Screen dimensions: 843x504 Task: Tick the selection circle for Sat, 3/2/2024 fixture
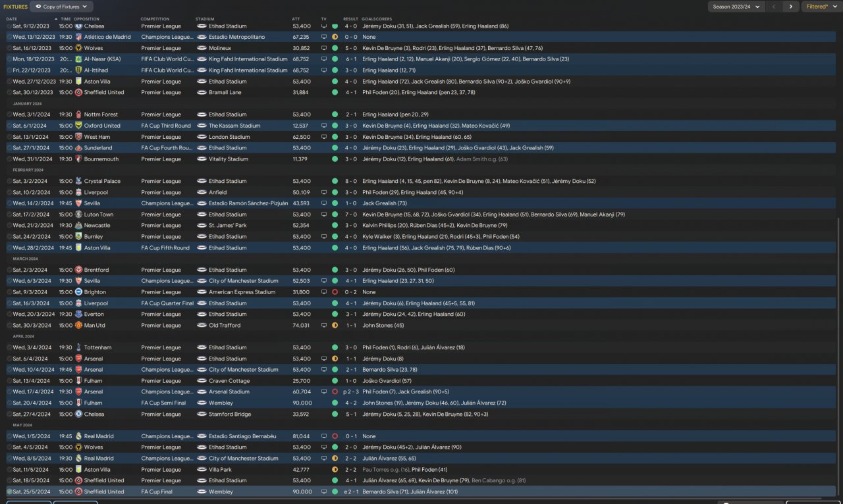pos(9,181)
